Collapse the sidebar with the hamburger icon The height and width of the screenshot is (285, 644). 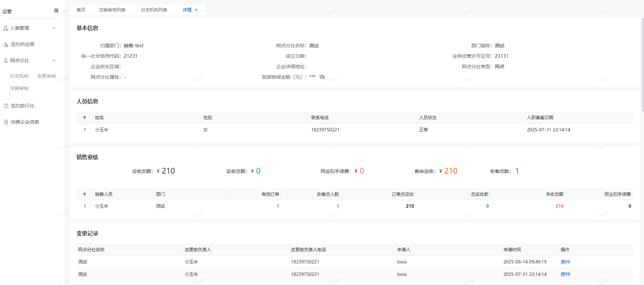click(56, 10)
